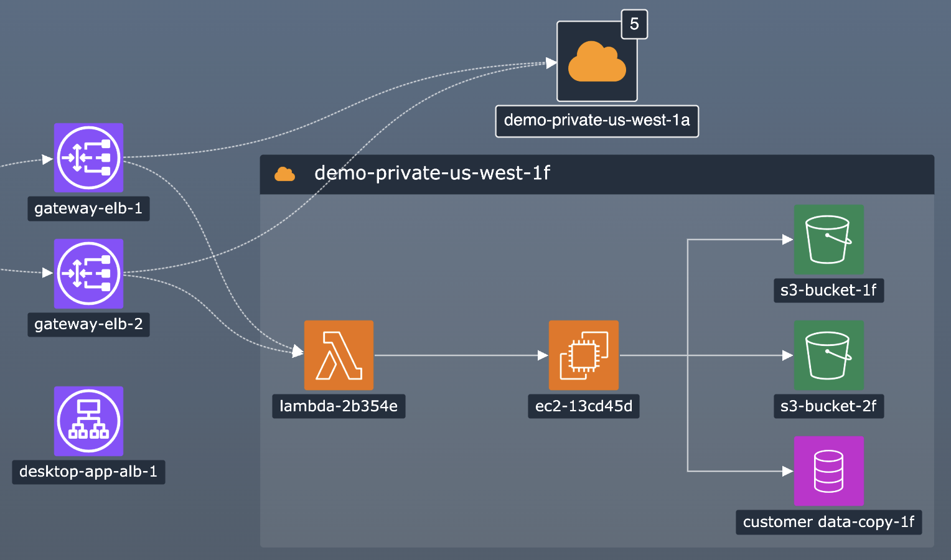951x560 pixels.
Task: Click the ec2-13cd45d instance icon
Action: 583,355
